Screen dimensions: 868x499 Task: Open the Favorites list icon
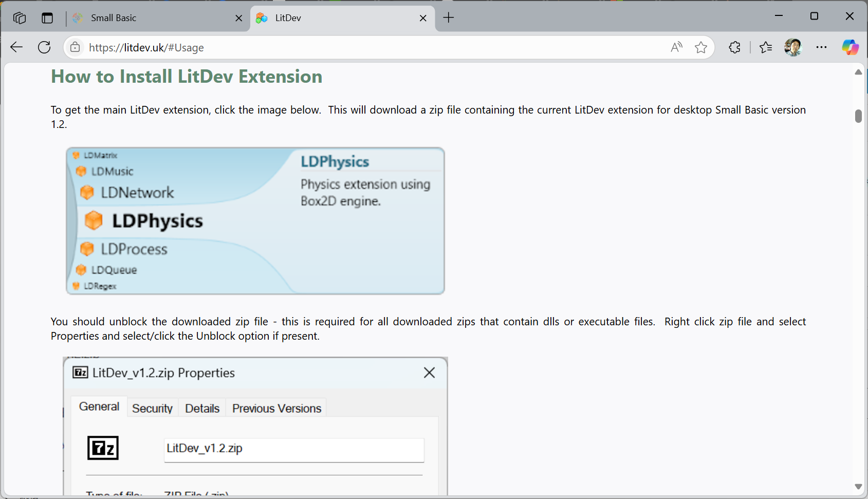click(x=765, y=47)
